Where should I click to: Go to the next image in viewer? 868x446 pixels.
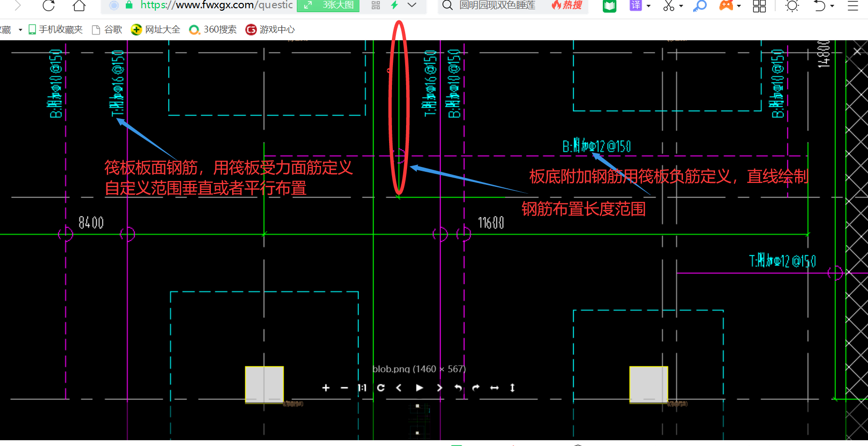pyautogui.click(x=440, y=388)
